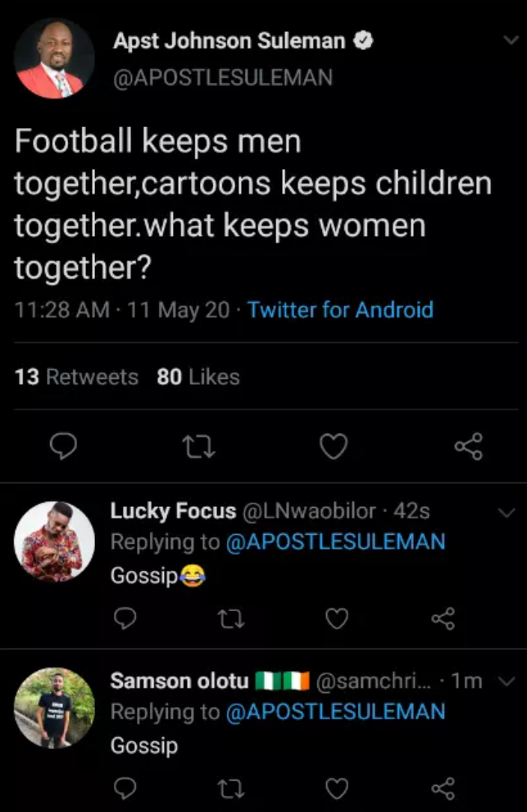View the 13 Retweets list
The width and height of the screenshot is (527, 812).
77,377
